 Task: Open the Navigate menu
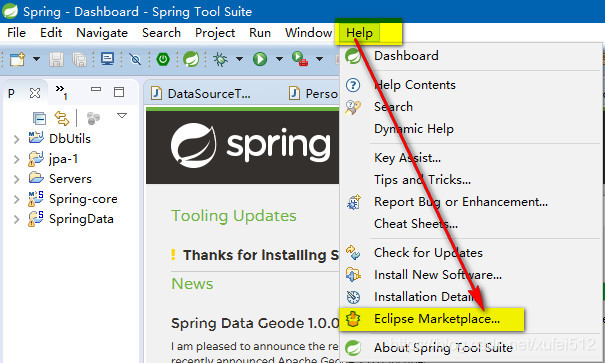(x=102, y=33)
